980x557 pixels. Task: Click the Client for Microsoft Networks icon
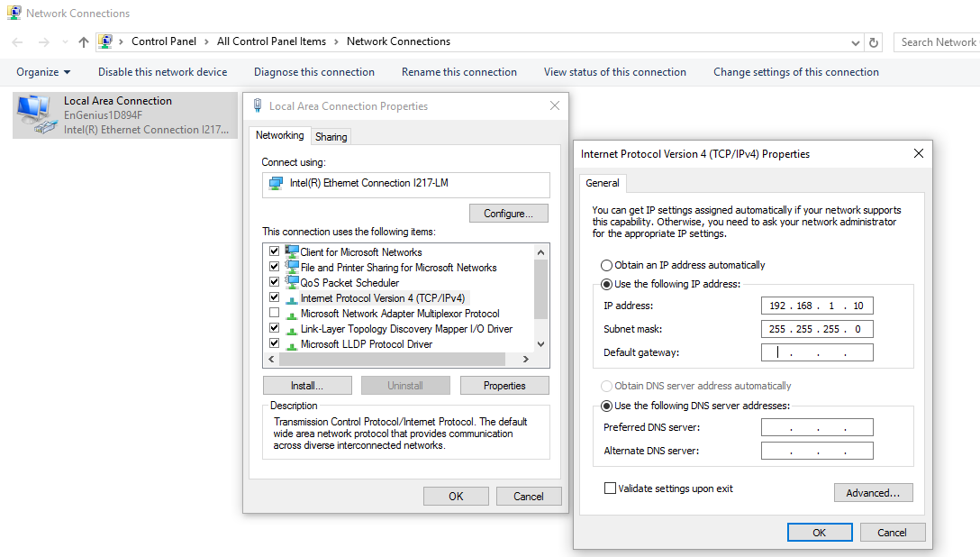pos(292,251)
